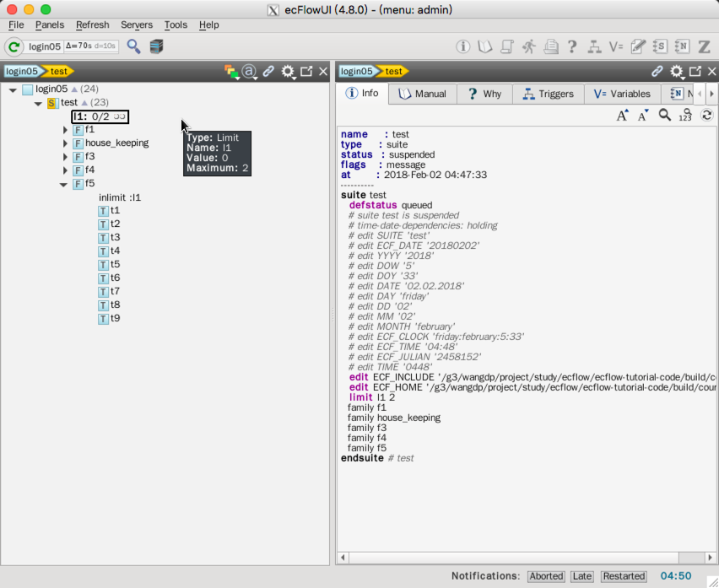Screen dimensions: 719x588
Task: Close the tree panel with X
Action: point(323,72)
